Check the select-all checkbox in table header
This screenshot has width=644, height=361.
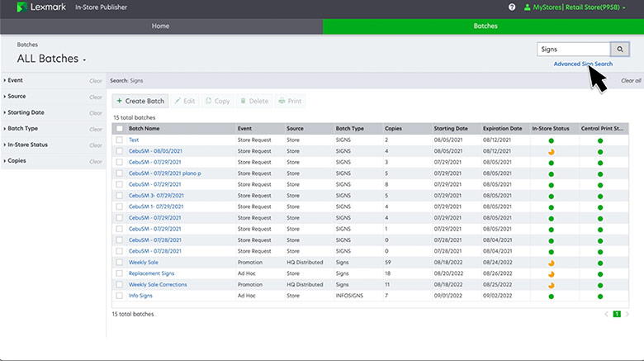pyautogui.click(x=120, y=129)
